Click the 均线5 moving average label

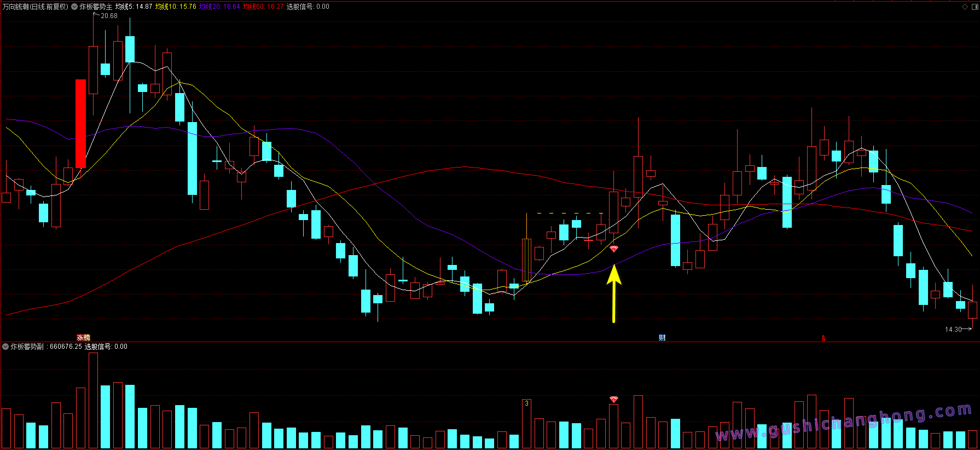134,7
